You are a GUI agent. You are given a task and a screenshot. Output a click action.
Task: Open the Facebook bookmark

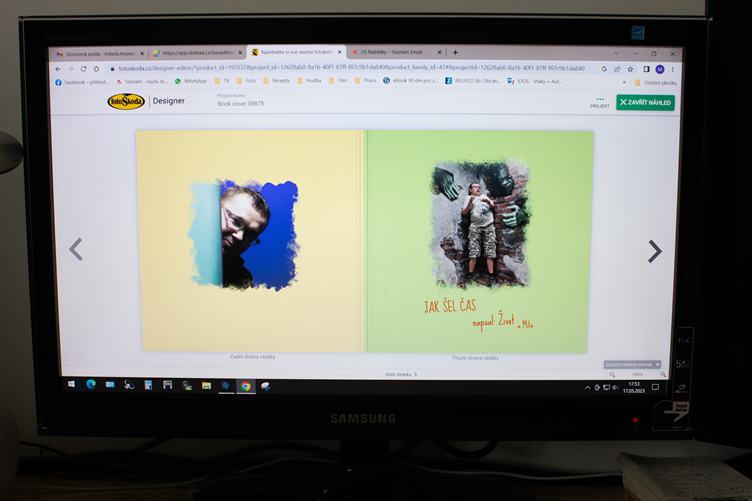82,82
